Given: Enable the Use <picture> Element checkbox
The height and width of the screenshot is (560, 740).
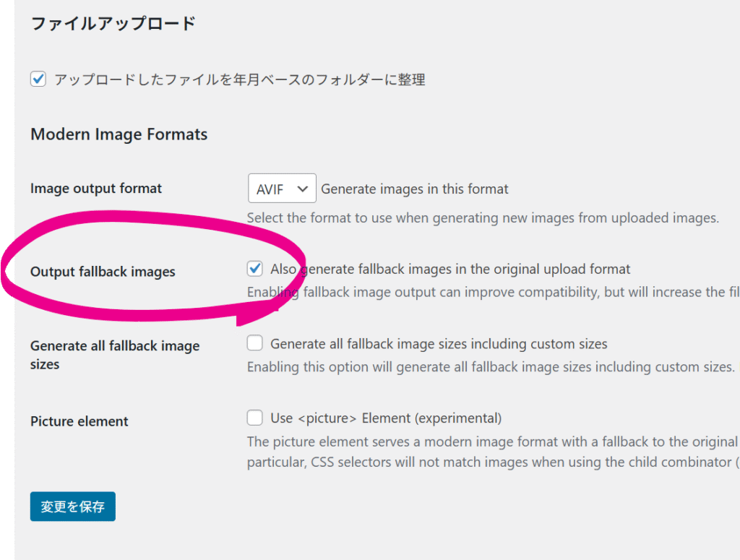Looking at the screenshot, I should pyautogui.click(x=254, y=418).
